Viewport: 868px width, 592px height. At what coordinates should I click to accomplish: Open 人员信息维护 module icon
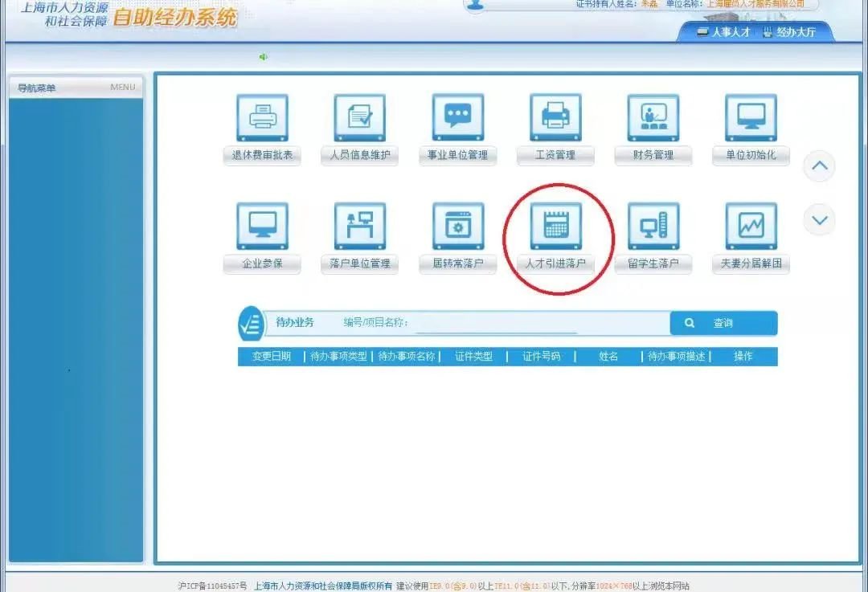click(x=360, y=118)
